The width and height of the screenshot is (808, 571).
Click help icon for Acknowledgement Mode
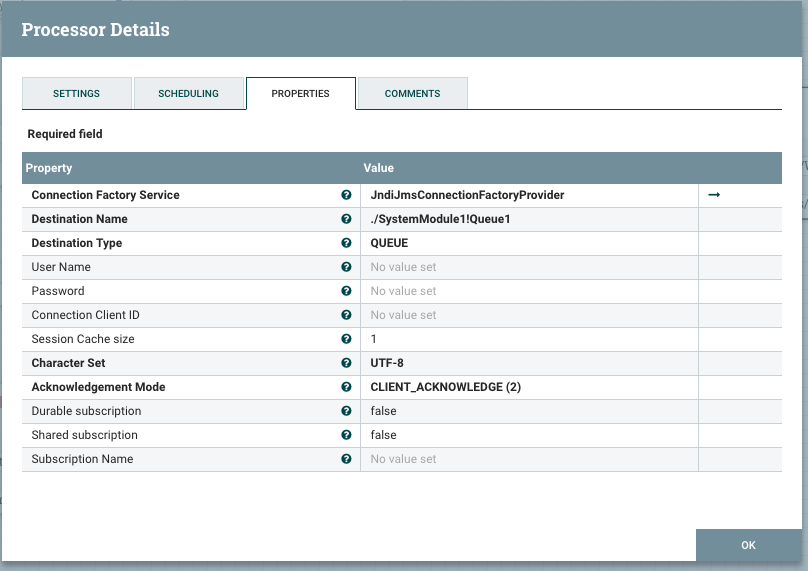pos(346,387)
